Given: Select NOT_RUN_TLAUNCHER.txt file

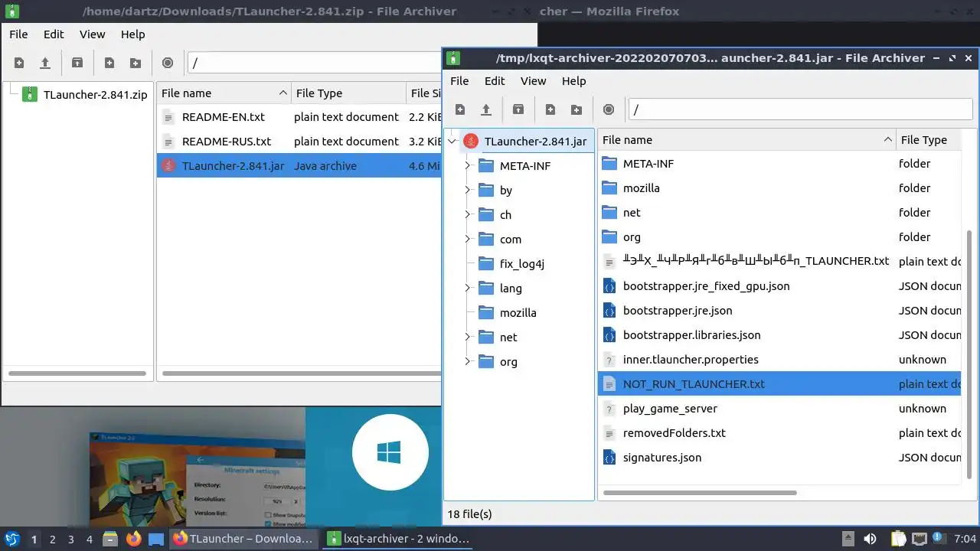Looking at the screenshot, I should pos(779,384).
